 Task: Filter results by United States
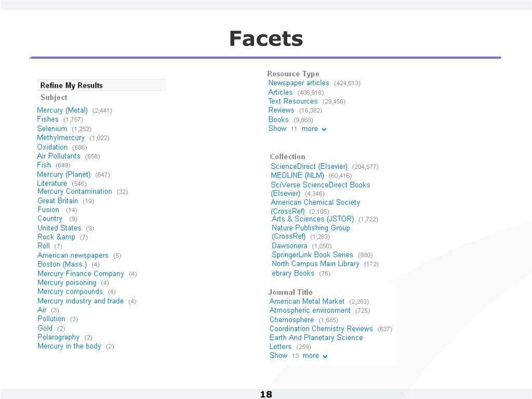pyautogui.click(x=59, y=228)
